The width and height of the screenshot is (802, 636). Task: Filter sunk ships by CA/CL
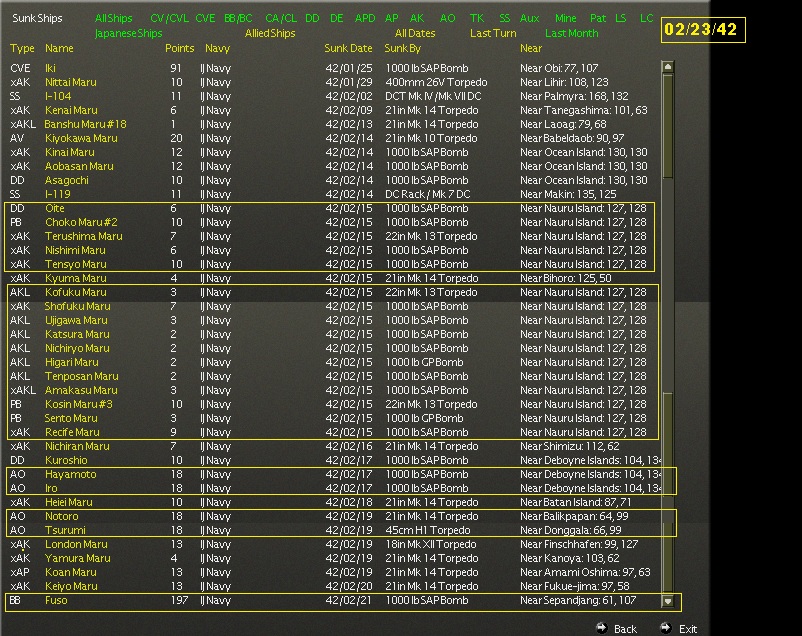281,18
